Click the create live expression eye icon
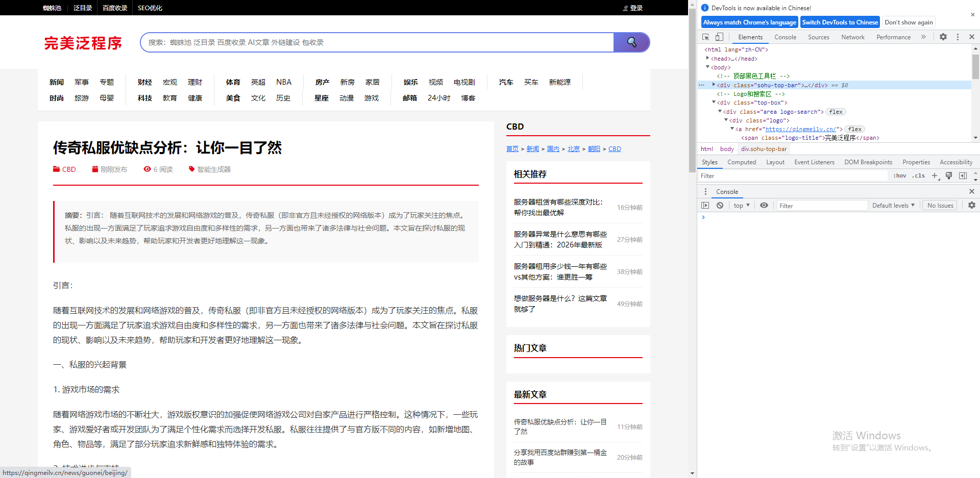This screenshot has height=478, width=980. [x=764, y=205]
